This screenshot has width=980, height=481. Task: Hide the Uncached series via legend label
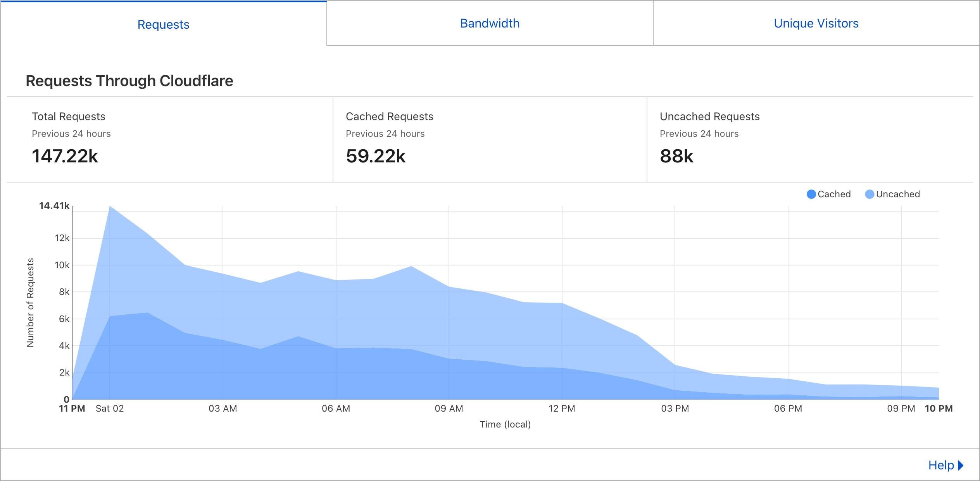[x=897, y=194]
